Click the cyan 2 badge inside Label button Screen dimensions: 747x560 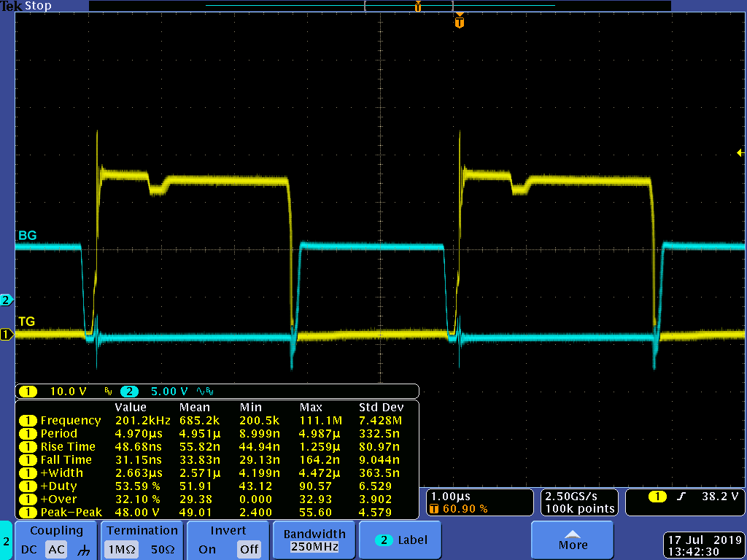(384, 540)
